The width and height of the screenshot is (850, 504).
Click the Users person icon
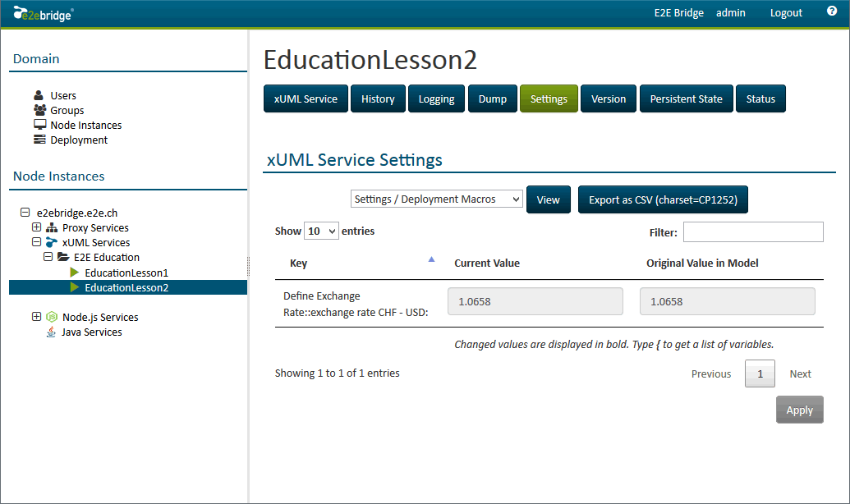click(39, 96)
